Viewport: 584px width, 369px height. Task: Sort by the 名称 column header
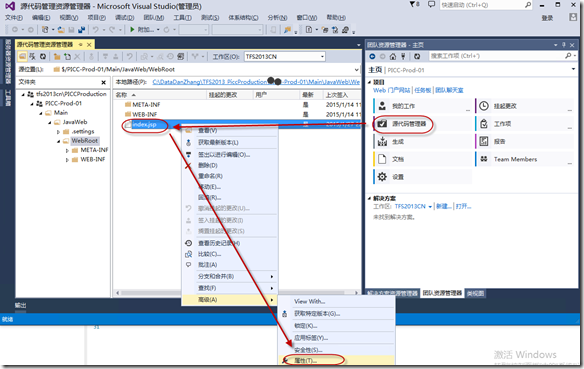pos(160,95)
